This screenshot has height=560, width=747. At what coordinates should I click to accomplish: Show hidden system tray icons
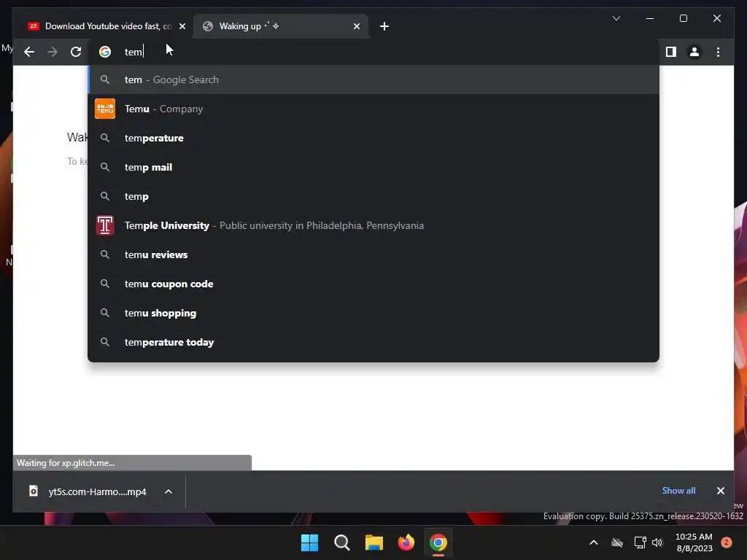click(594, 542)
